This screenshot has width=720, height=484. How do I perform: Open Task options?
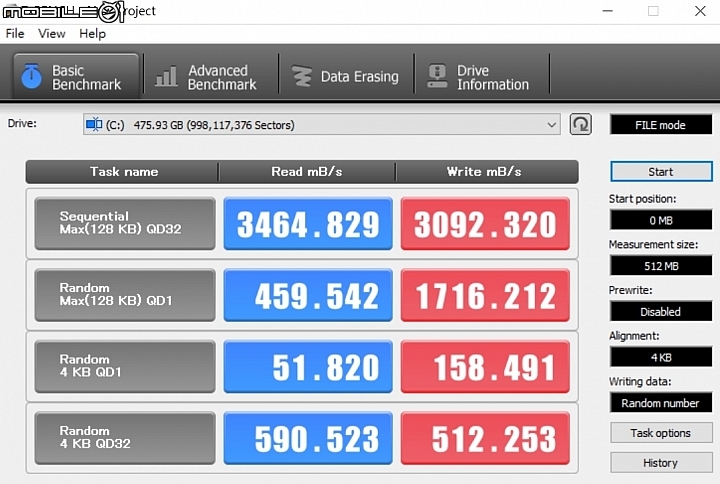(x=661, y=433)
